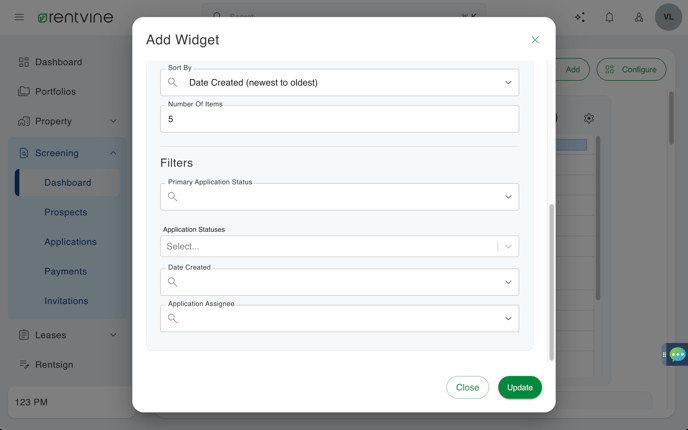The image size is (688, 430).
Task: Open the Application Statuses select box
Action: point(340,246)
